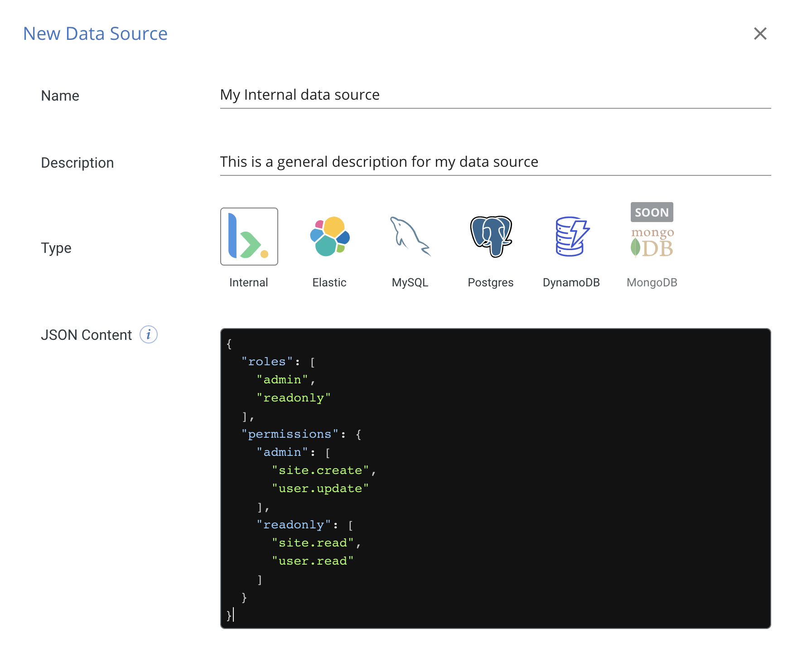Screen dimensions: 812x648
Task: Click the SOON badge above MongoDB
Action: coord(652,212)
